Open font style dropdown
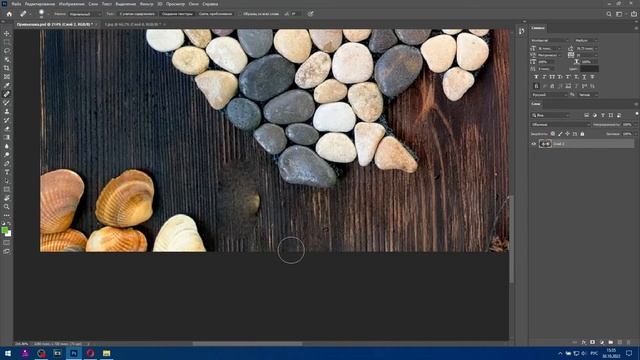Screen dimensions: 640x360 [x=586, y=41]
